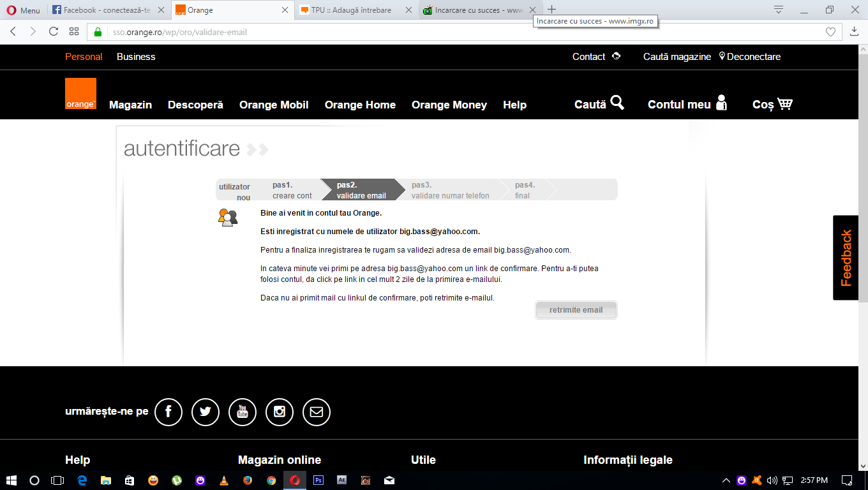Open the Orange Money menu item

pyautogui.click(x=449, y=105)
